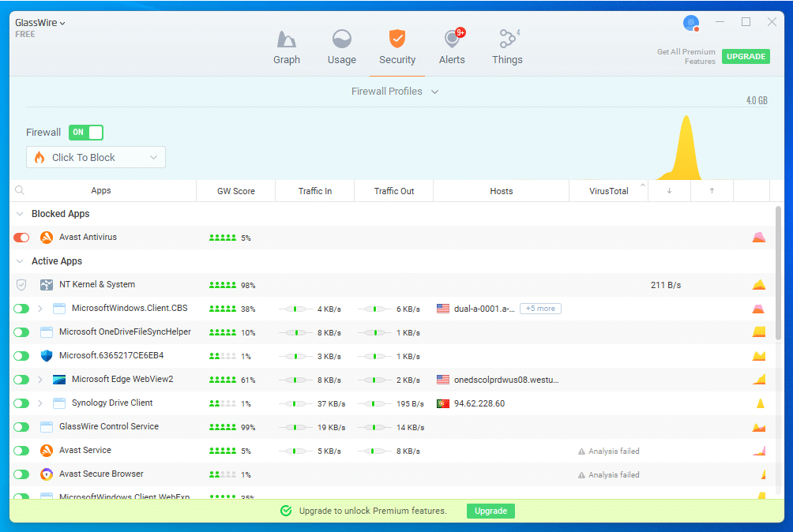Image resolution: width=793 pixels, height=532 pixels.
Task: Collapse the Blocked Apps group
Action: pyautogui.click(x=20, y=214)
